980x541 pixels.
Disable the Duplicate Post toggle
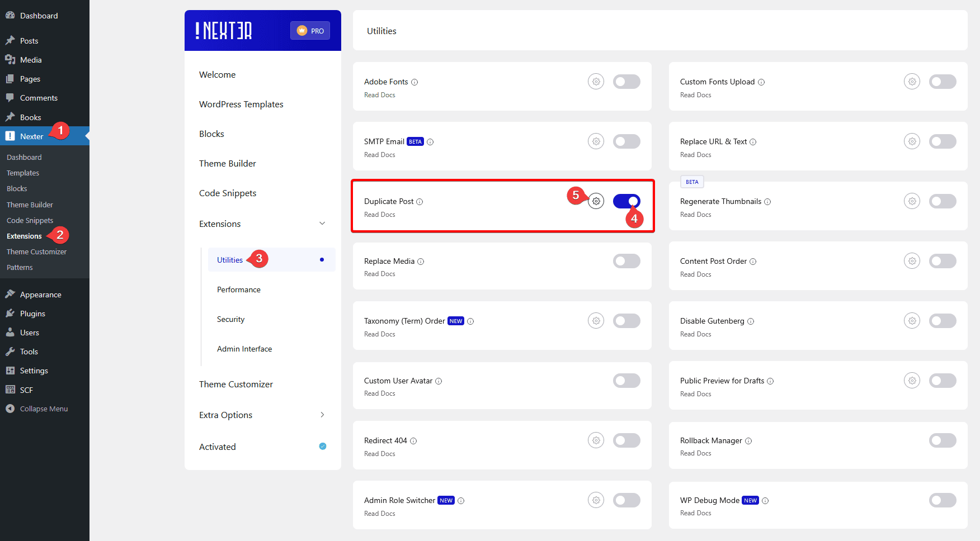[626, 201]
